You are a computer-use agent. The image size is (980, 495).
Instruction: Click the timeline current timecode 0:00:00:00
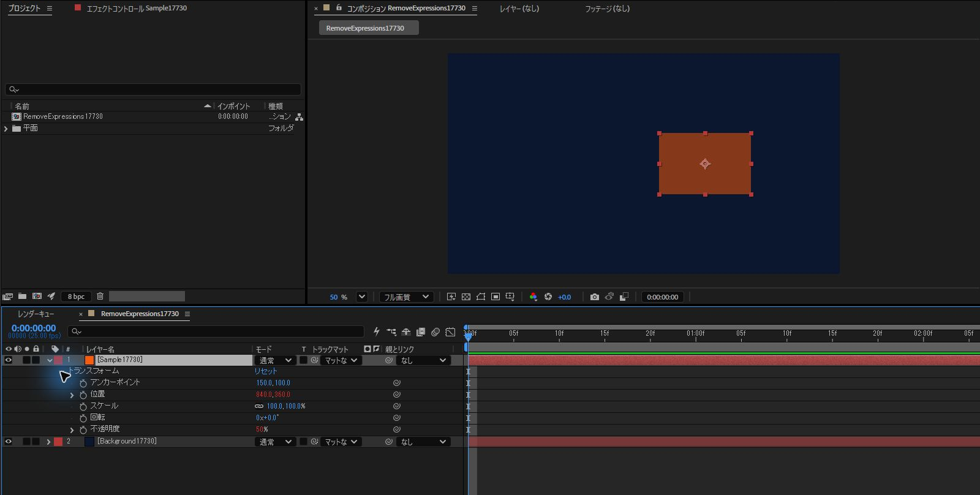coord(34,328)
